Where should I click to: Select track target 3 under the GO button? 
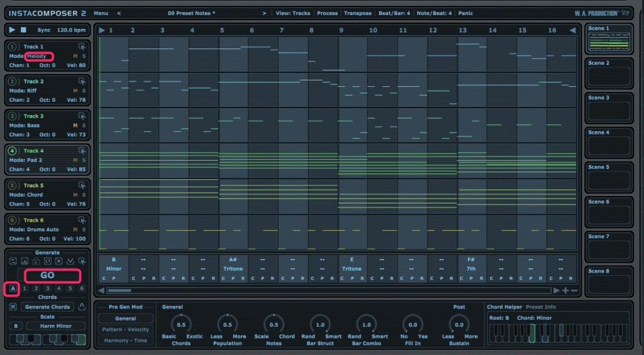click(48, 288)
